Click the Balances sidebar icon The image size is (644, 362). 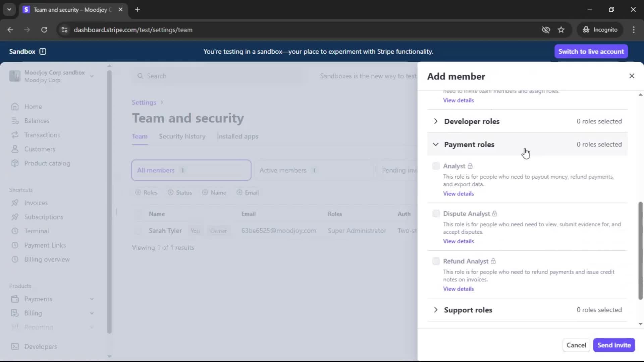click(15, 121)
